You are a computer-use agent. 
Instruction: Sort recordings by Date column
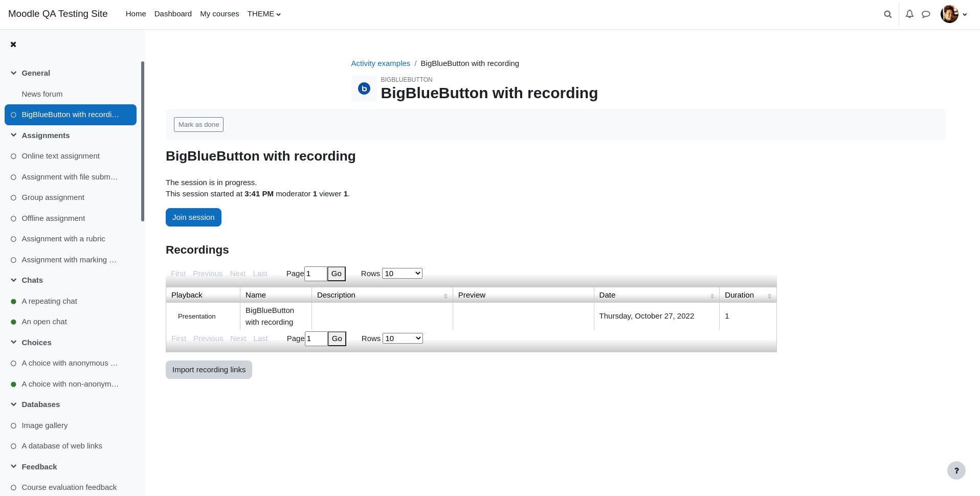coord(656,295)
